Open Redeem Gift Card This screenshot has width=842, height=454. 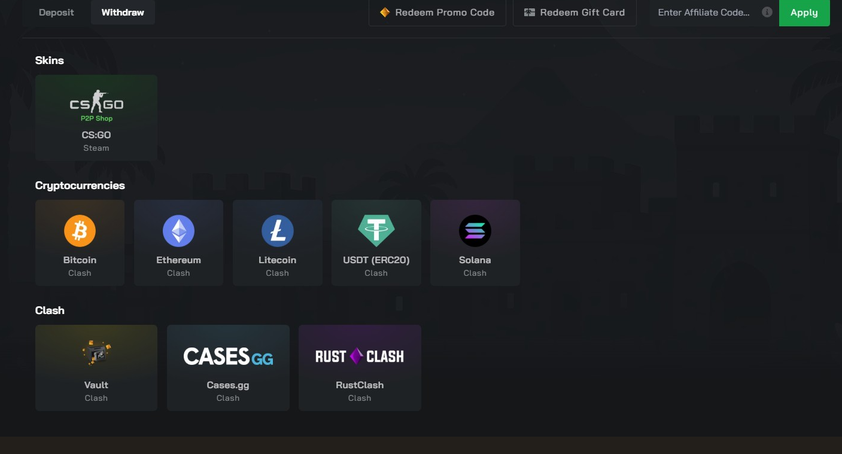[x=575, y=12]
